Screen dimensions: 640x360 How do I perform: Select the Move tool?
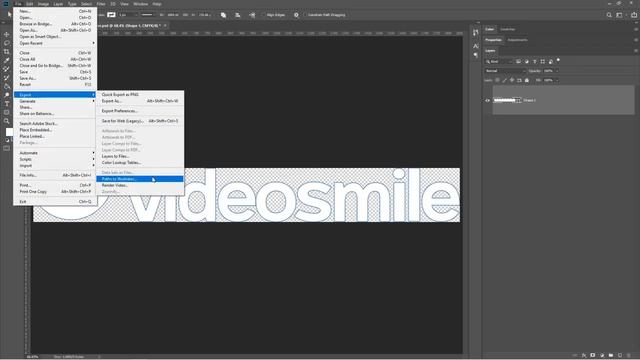tap(7, 34)
